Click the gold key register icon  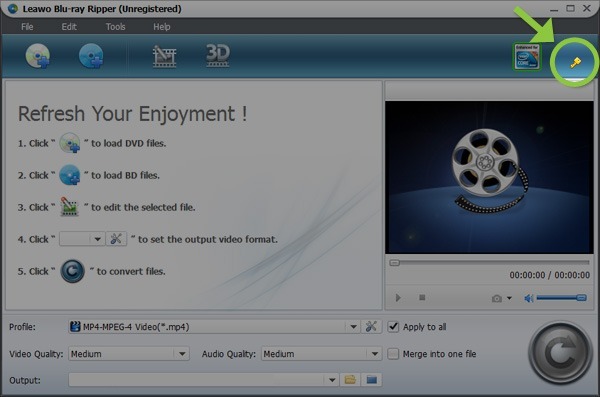(575, 62)
